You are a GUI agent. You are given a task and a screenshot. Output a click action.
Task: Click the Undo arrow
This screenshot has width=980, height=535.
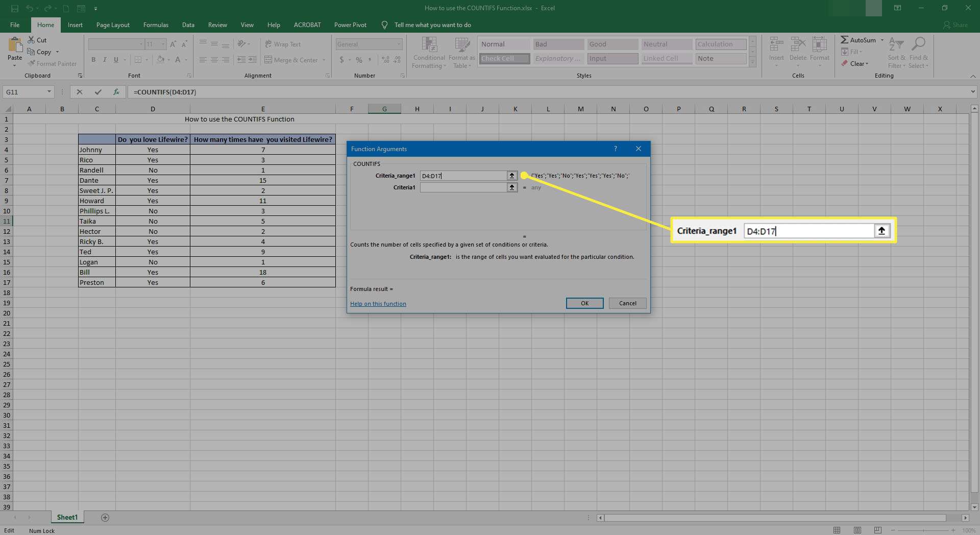(x=30, y=8)
